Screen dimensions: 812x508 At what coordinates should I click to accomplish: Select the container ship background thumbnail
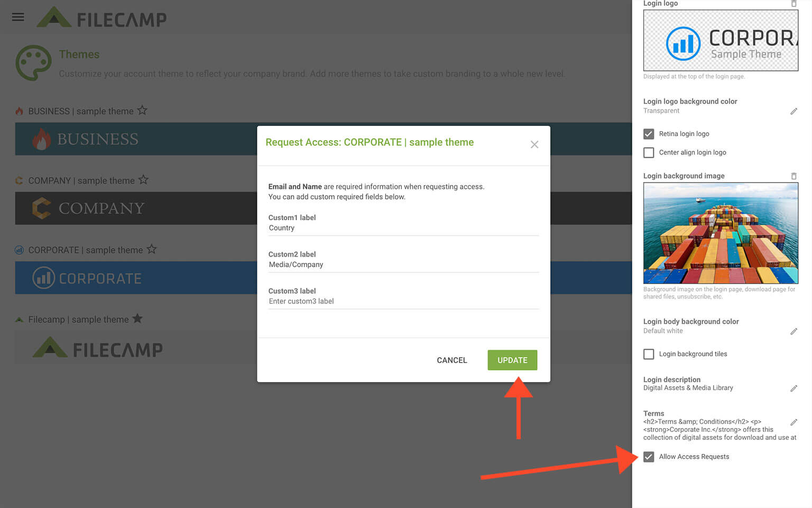720,233
